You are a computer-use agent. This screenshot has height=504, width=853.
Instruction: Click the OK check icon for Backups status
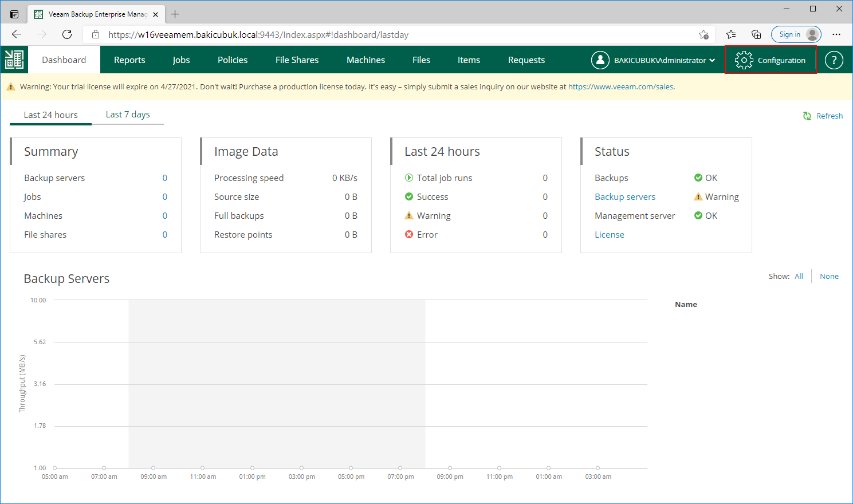(698, 178)
